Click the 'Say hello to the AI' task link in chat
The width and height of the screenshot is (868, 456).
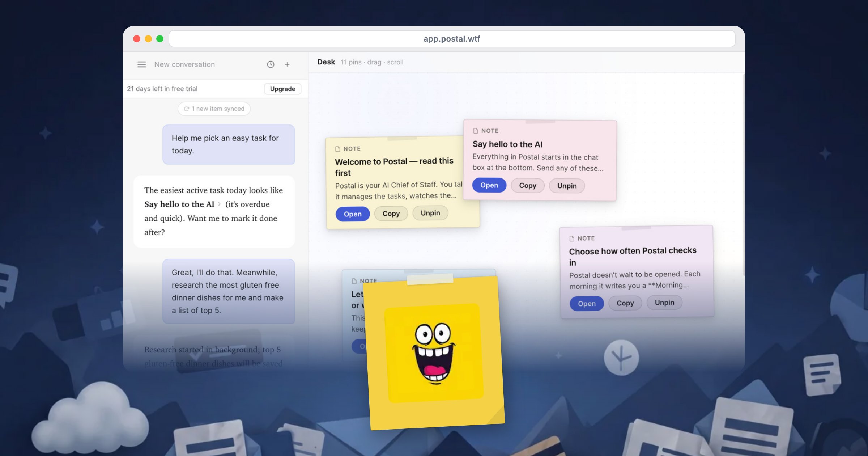179,204
